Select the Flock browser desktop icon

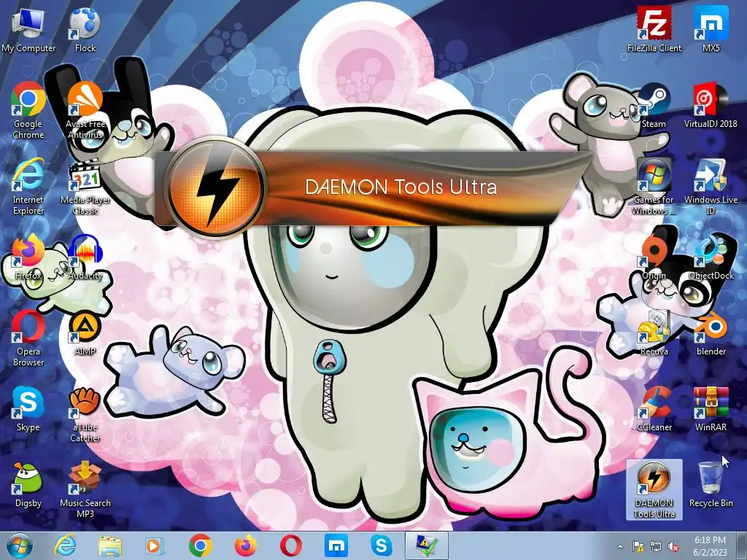click(x=85, y=30)
